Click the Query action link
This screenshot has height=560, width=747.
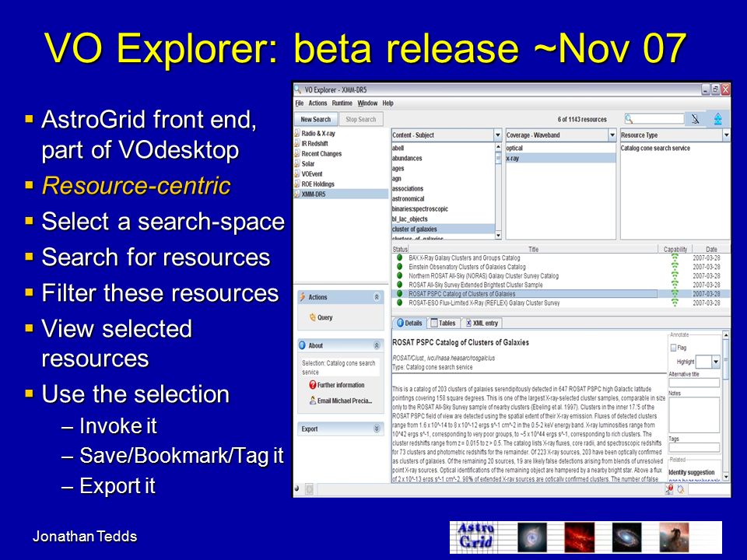325,317
